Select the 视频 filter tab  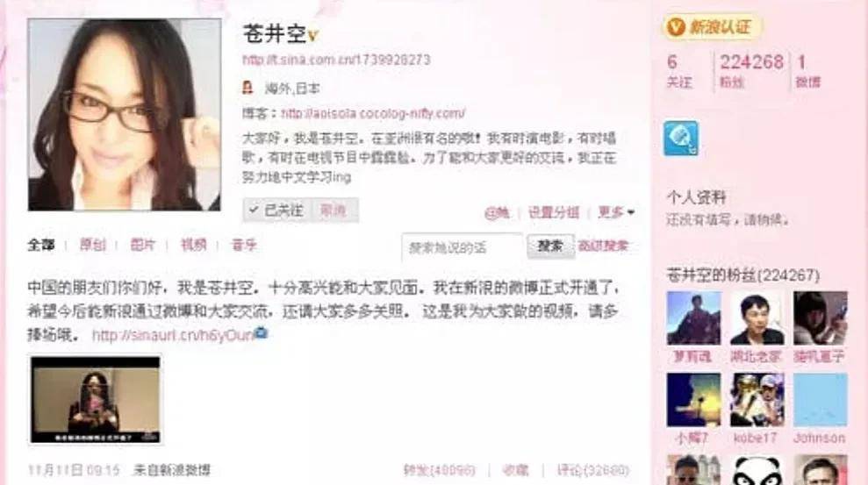pos(193,245)
